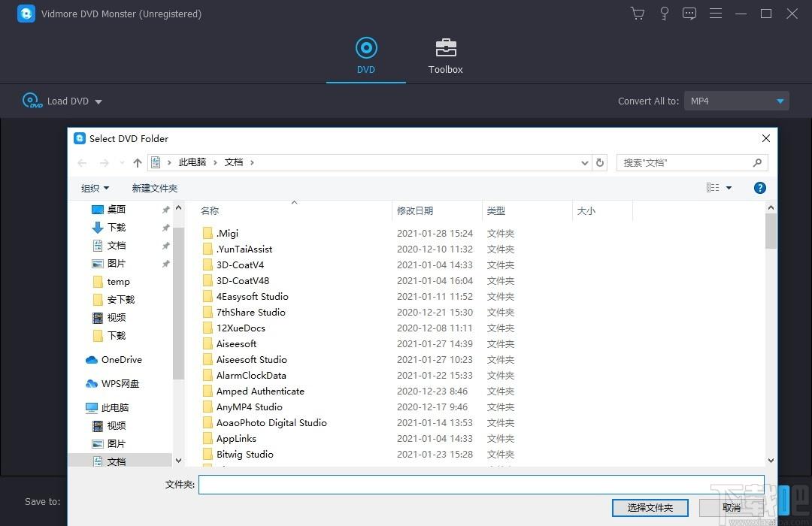
Task: Go up one folder level
Action: [x=138, y=162]
